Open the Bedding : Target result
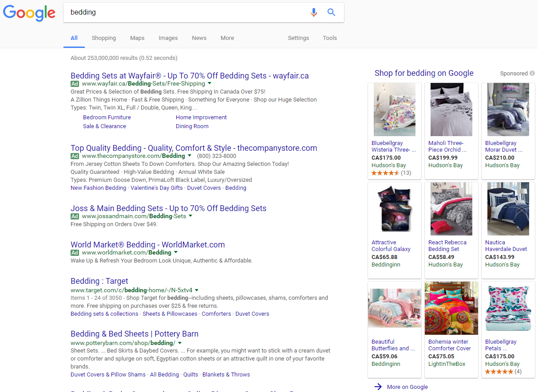Image resolution: width=538 pixels, height=392 pixels. point(99,281)
